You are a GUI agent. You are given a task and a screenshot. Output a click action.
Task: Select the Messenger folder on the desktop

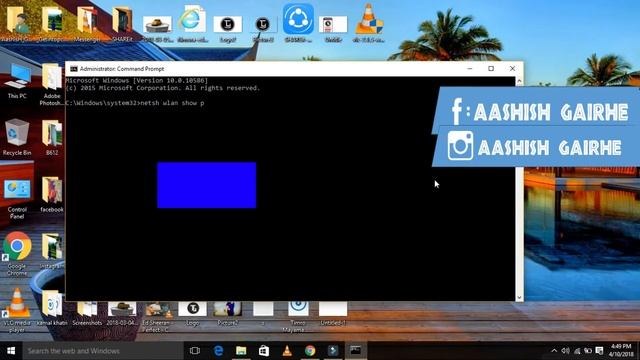pyautogui.click(x=87, y=24)
